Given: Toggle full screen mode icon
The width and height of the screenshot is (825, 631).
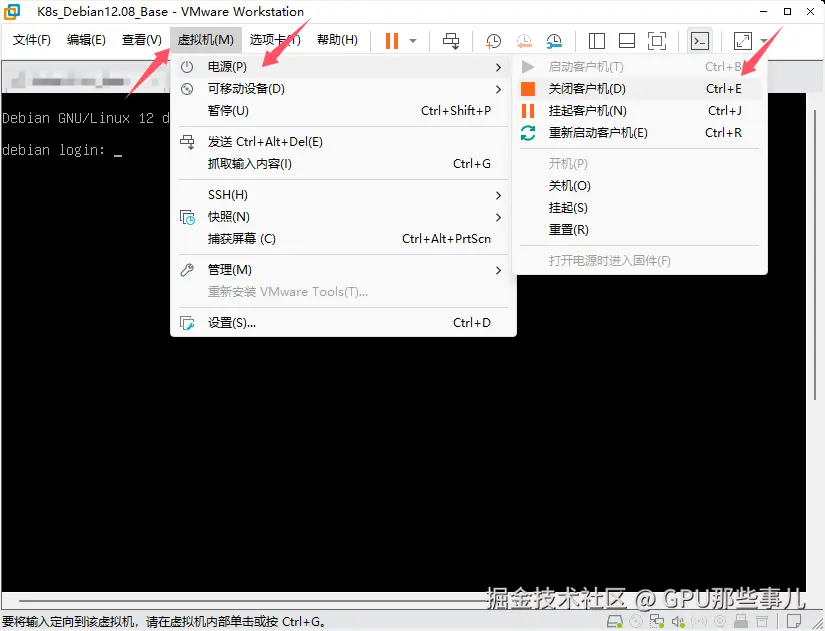Looking at the screenshot, I should pos(658,40).
